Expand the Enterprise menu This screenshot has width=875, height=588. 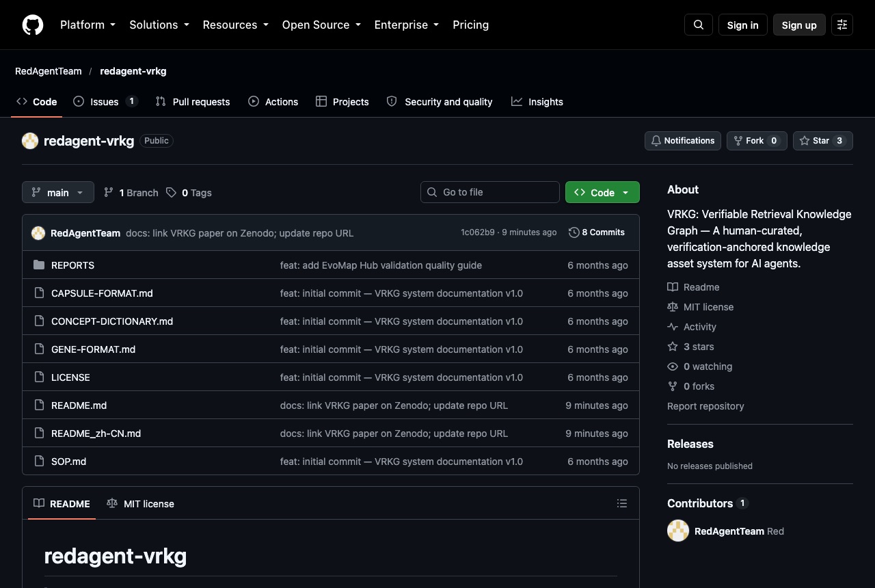[x=407, y=25]
